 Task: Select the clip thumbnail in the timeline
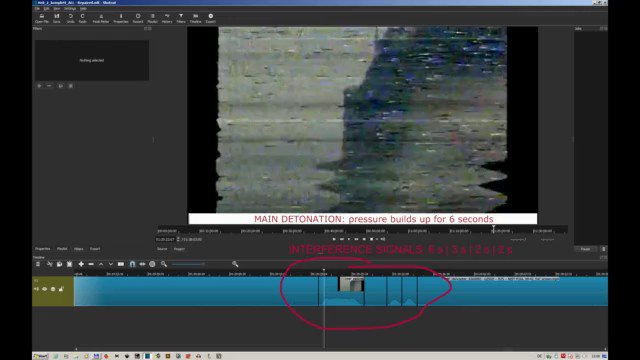click(351, 284)
